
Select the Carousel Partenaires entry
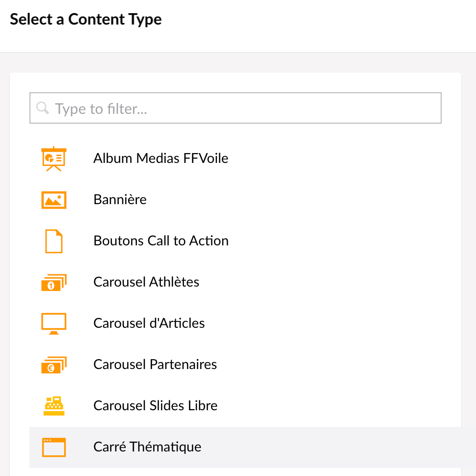point(155,364)
